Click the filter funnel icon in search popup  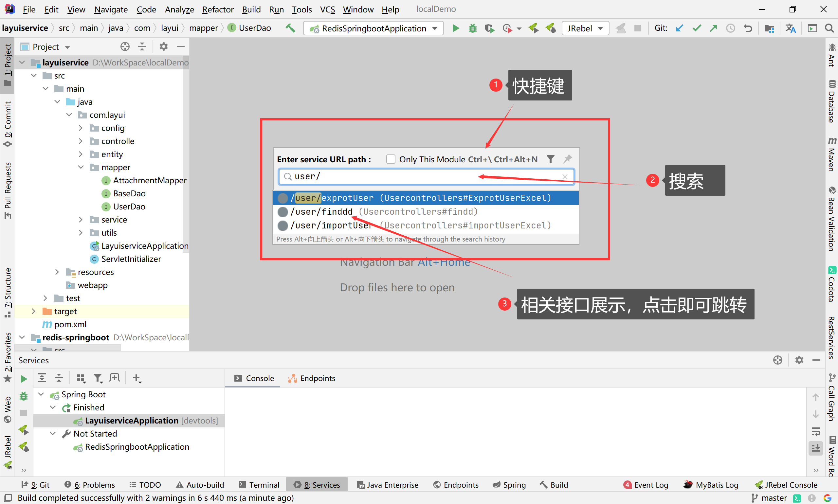coord(550,159)
